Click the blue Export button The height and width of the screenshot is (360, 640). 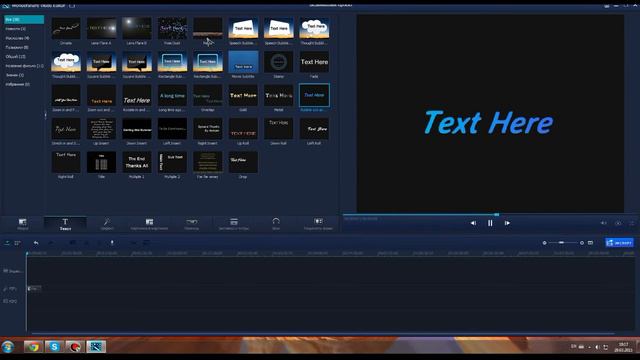tap(620, 243)
